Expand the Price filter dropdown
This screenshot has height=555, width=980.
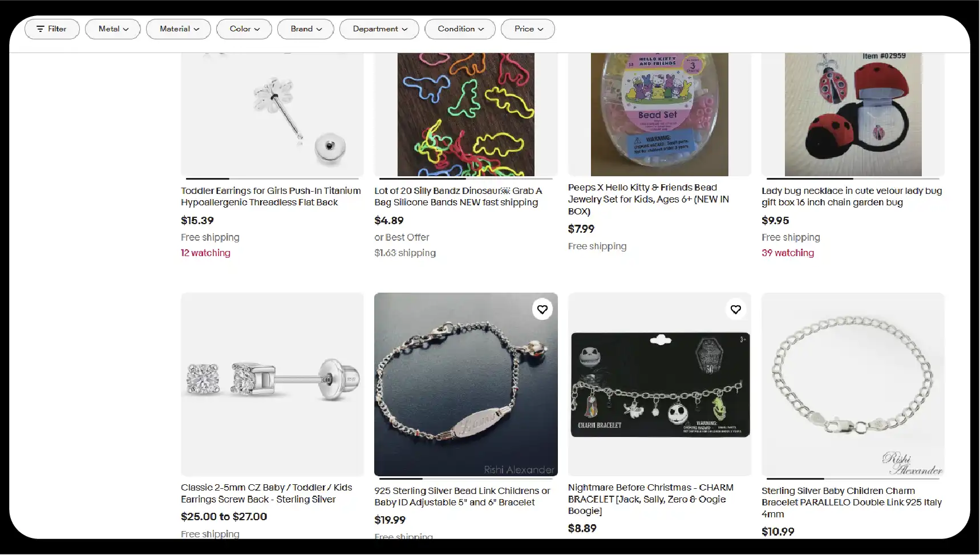tap(528, 29)
